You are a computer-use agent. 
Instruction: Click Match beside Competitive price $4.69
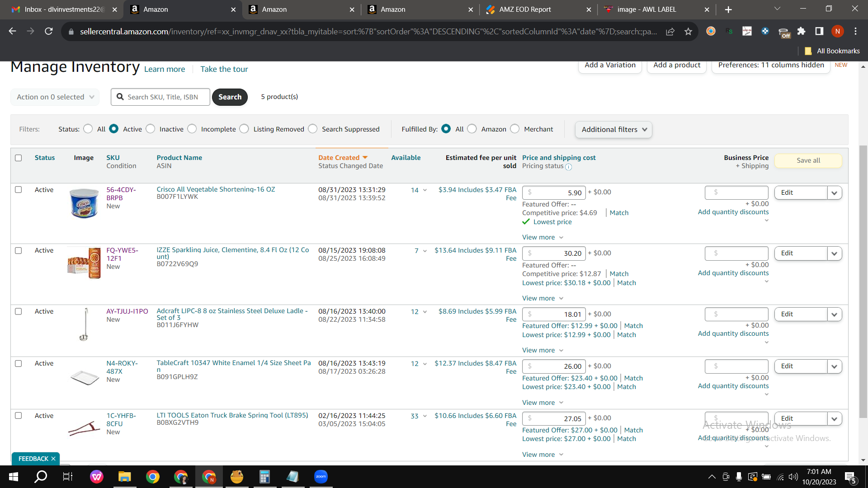[619, 213]
